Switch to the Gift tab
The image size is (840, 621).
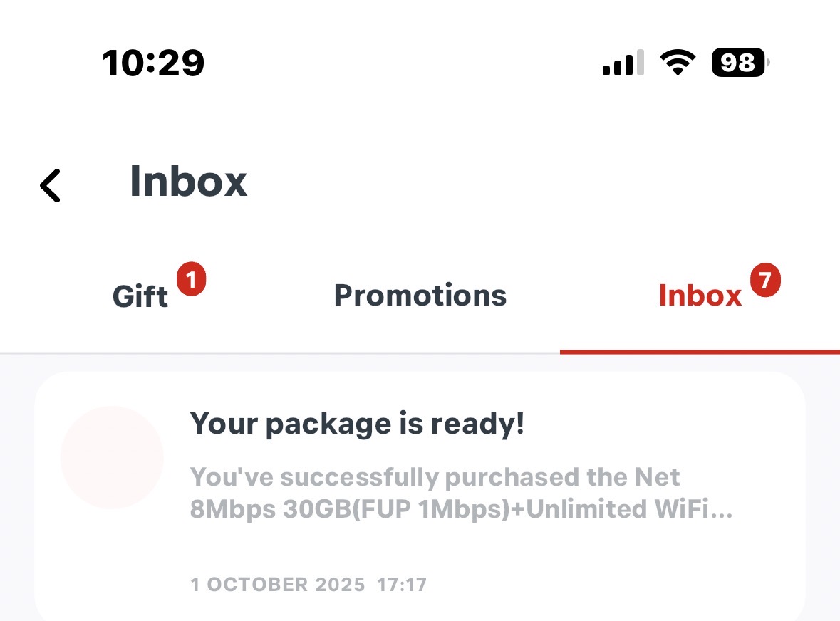(x=140, y=296)
